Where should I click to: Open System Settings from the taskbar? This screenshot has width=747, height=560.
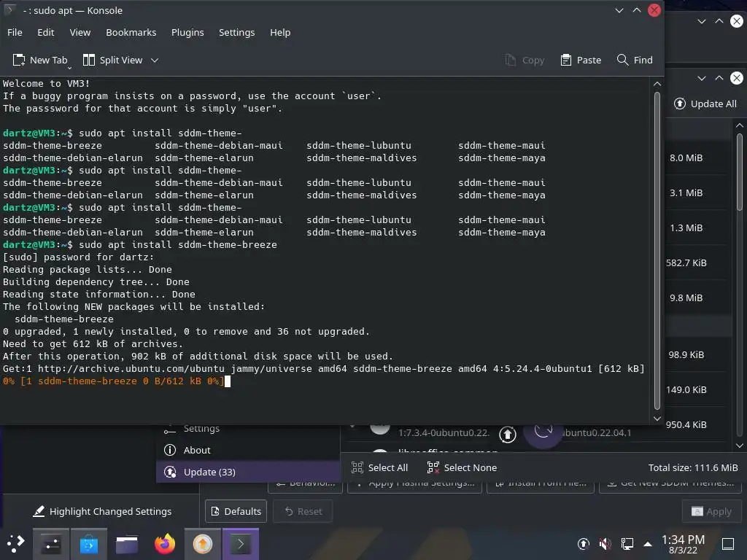50,544
